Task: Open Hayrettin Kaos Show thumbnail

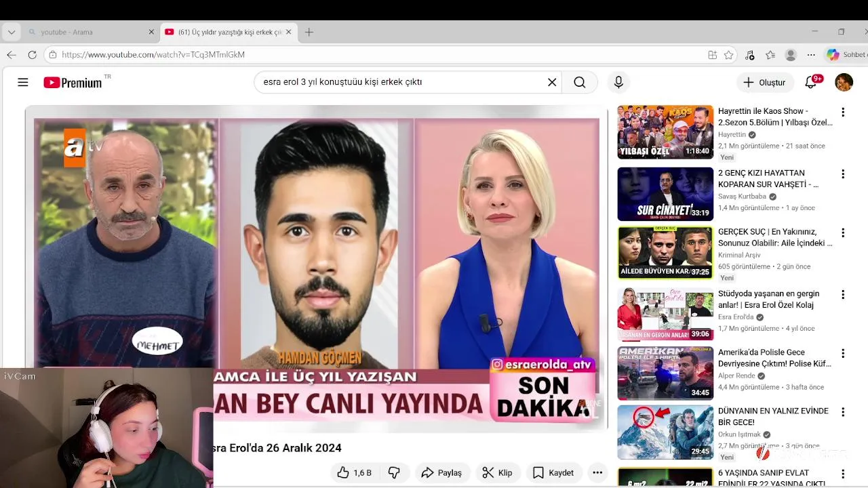Action: [x=665, y=132]
